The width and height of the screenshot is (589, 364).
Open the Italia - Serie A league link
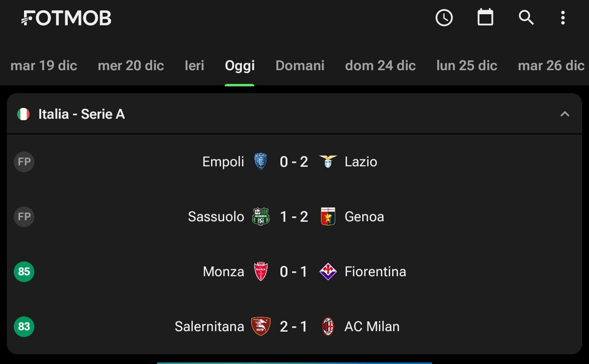[x=81, y=114]
